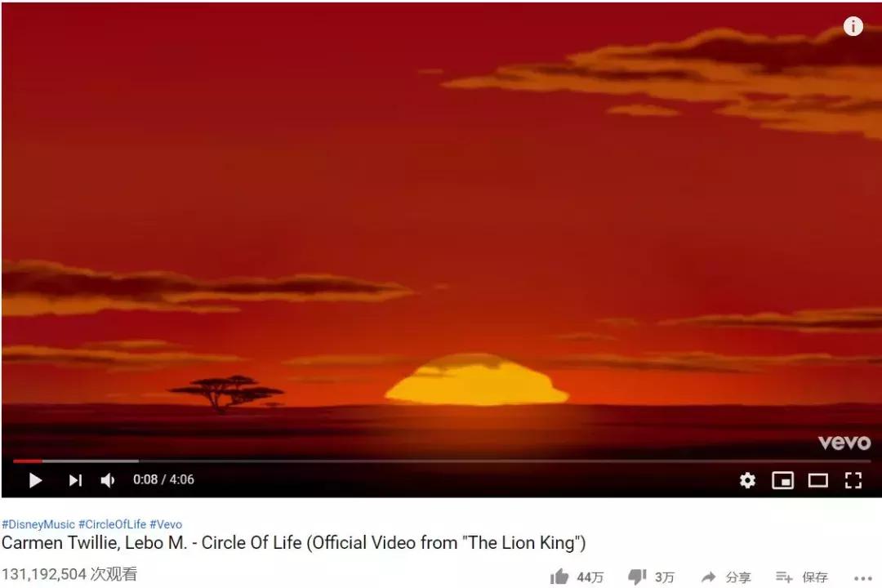The image size is (882, 588).
Task: Mute the video volume
Action: tap(108, 480)
